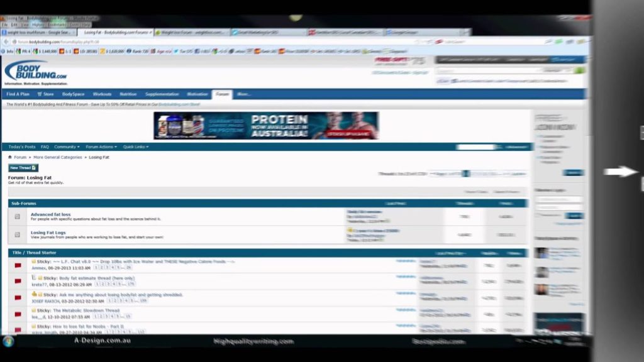Open The Metabolic Slowdown Thread
This screenshot has height=362, width=644.
point(86,310)
